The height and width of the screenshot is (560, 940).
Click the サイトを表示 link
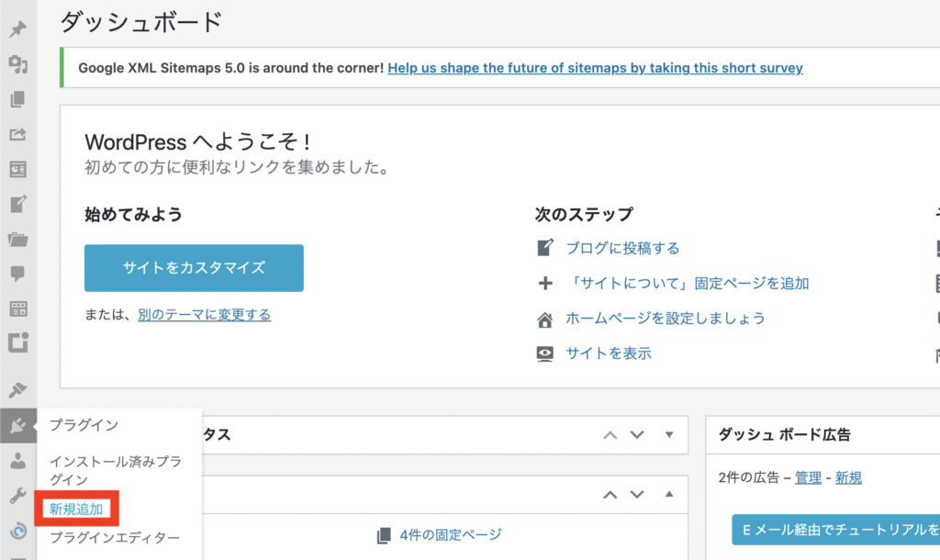point(609,353)
